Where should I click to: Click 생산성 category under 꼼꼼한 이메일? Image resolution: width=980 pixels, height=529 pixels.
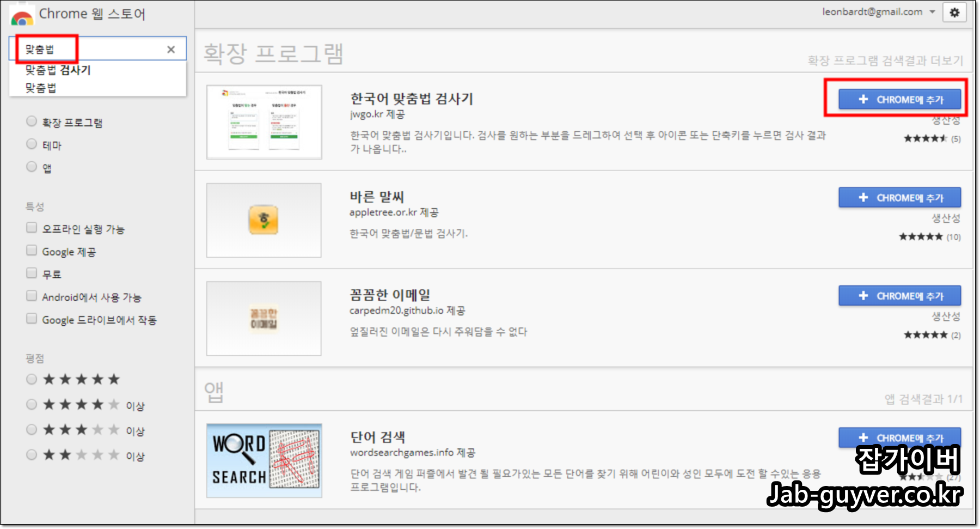(x=946, y=316)
